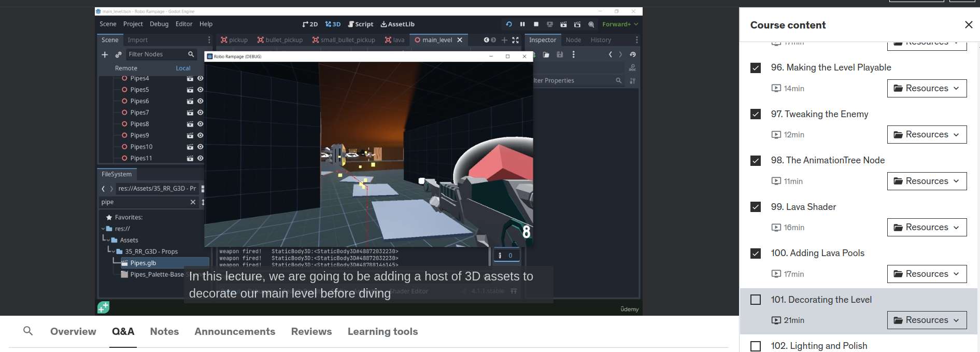The width and height of the screenshot is (980, 352).
Task: Click the Run Current Scene clapper icon
Action: (x=563, y=24)
